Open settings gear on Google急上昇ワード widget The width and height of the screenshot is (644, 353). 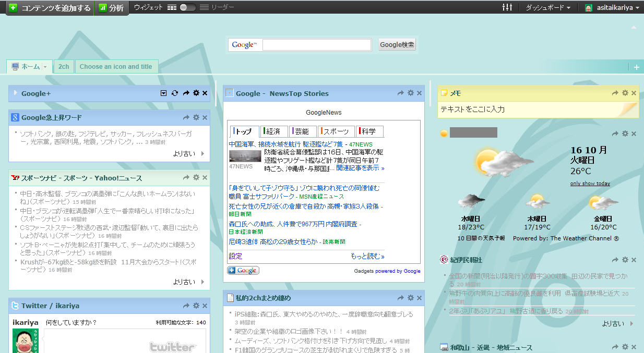(x=196, y=117)
